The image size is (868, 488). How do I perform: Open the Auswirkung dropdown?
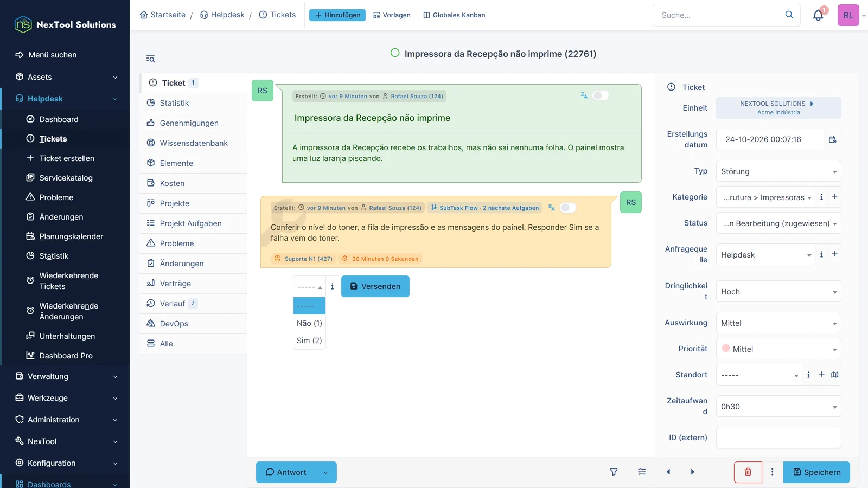click(778, 323)
